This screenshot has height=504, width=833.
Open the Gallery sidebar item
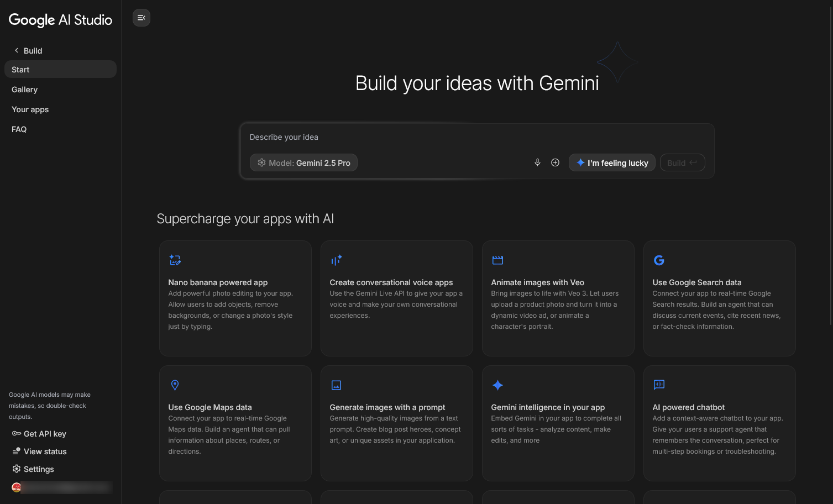[25, 90]
